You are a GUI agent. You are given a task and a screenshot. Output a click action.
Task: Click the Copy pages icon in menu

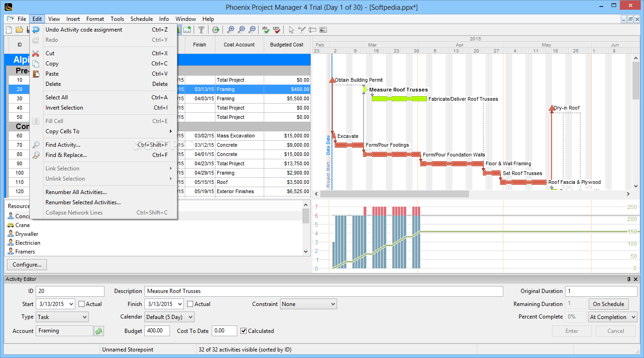click(x=36, y=64)
